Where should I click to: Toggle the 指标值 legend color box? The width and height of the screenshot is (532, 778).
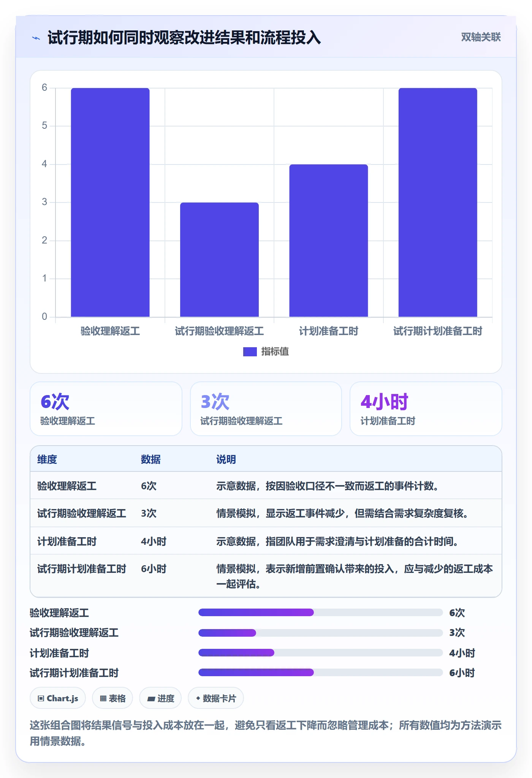pos(250,352)
